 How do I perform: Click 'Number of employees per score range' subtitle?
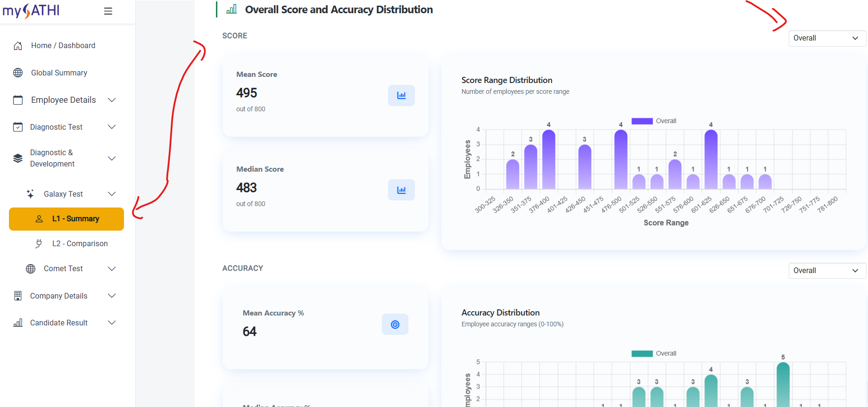point(515,91)
